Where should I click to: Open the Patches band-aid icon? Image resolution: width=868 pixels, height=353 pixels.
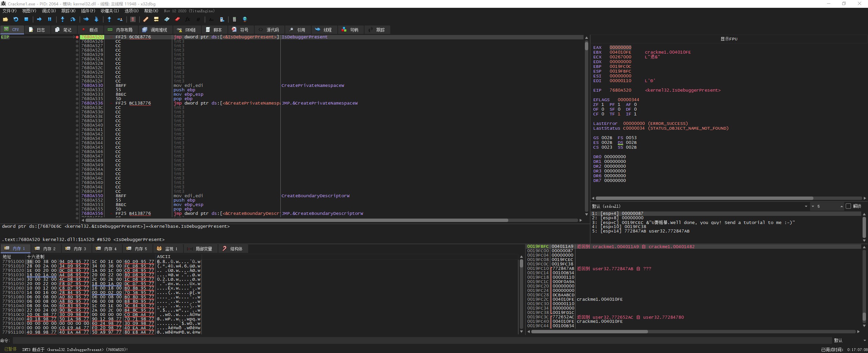pos(146,19)
